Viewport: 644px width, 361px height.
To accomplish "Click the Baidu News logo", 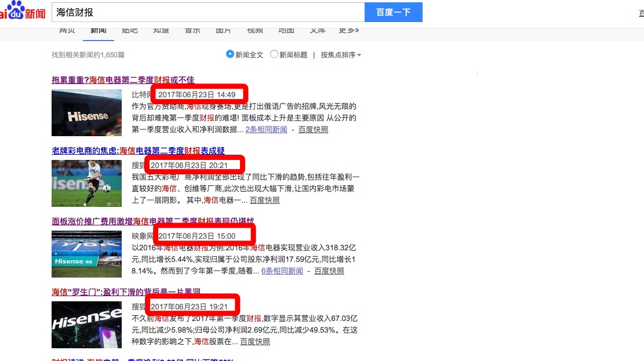I will 22,12.
